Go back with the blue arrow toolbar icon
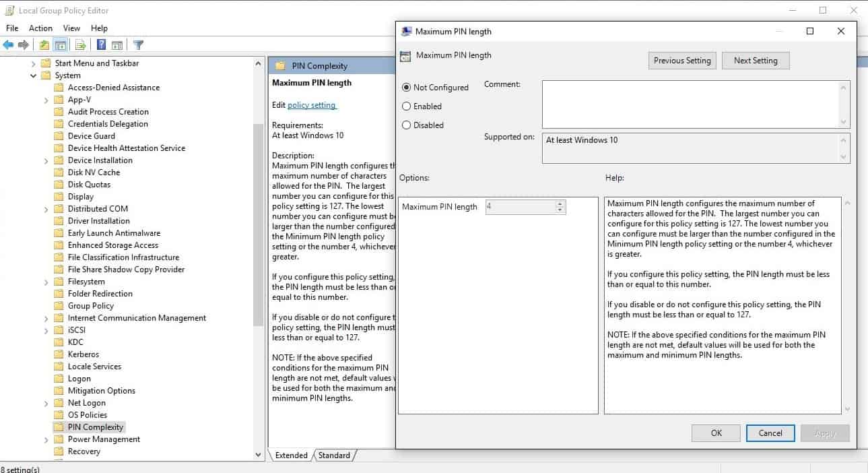This screenshot has height=473, width=868. point(8,45)
